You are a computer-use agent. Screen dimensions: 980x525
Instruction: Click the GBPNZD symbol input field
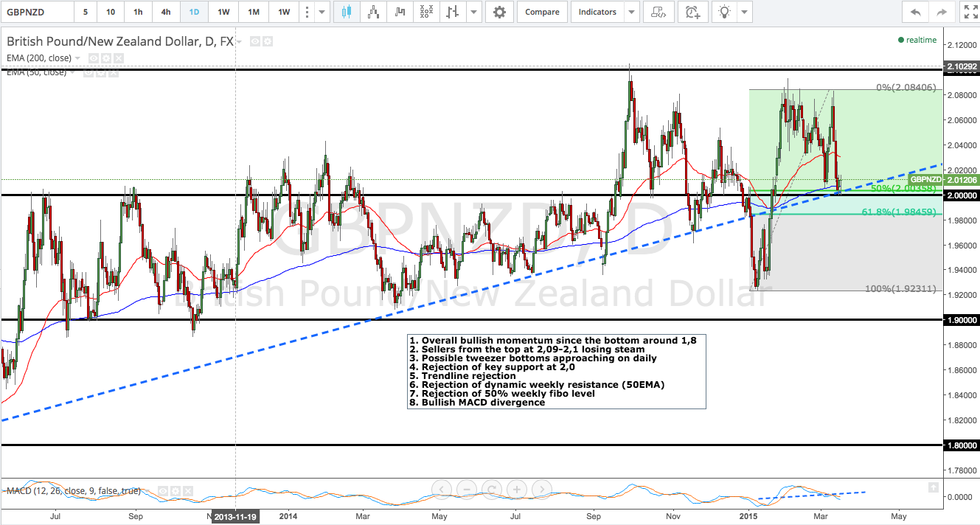(x=37, y=12)
